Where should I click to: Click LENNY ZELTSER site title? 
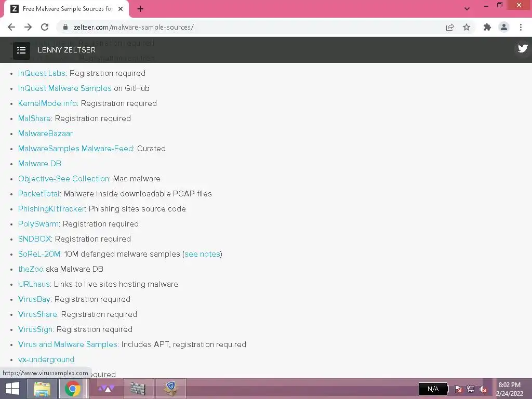point(66,50)
